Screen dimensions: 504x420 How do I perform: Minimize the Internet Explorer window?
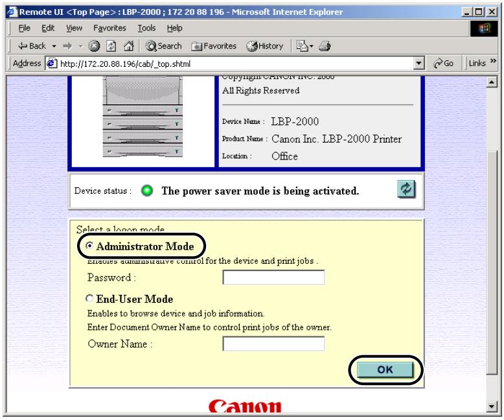click(466, 12)
